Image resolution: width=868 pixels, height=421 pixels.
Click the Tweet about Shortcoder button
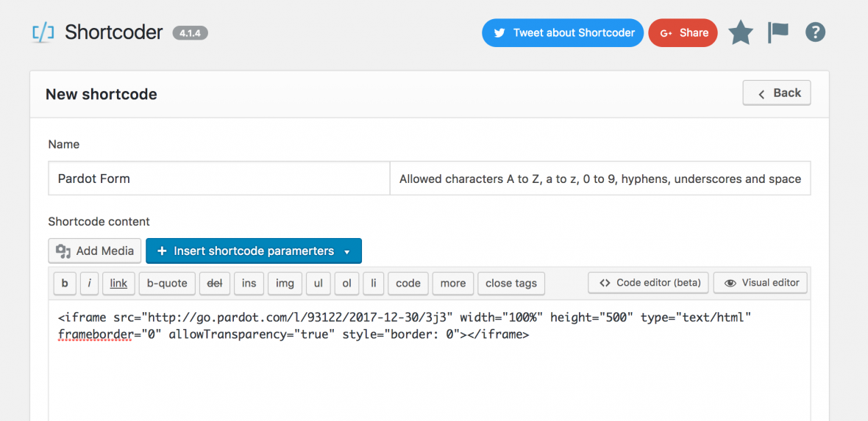(563, 33)
